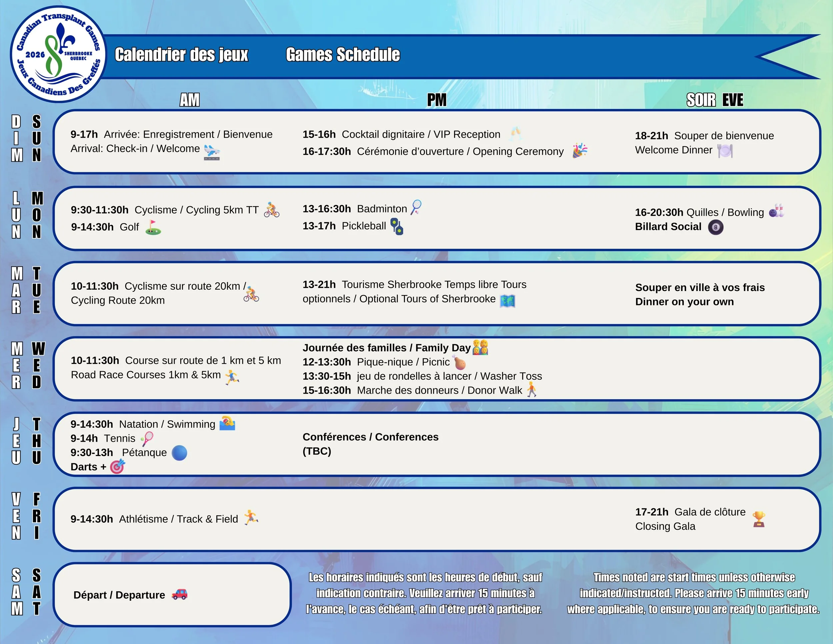Viewport: 833px width, 644px height.
Task: Click the blue pétanque ball
Action: (x=179, y=453)
